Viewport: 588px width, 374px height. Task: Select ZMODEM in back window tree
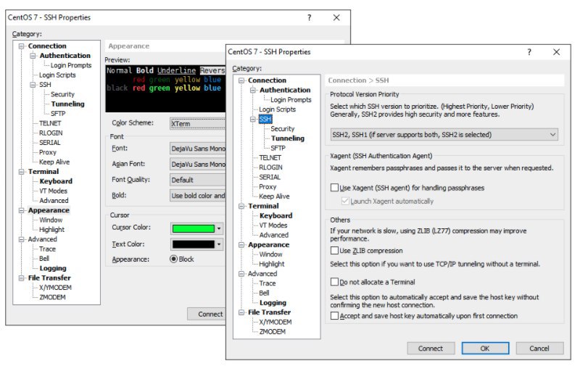click(52, 297)
